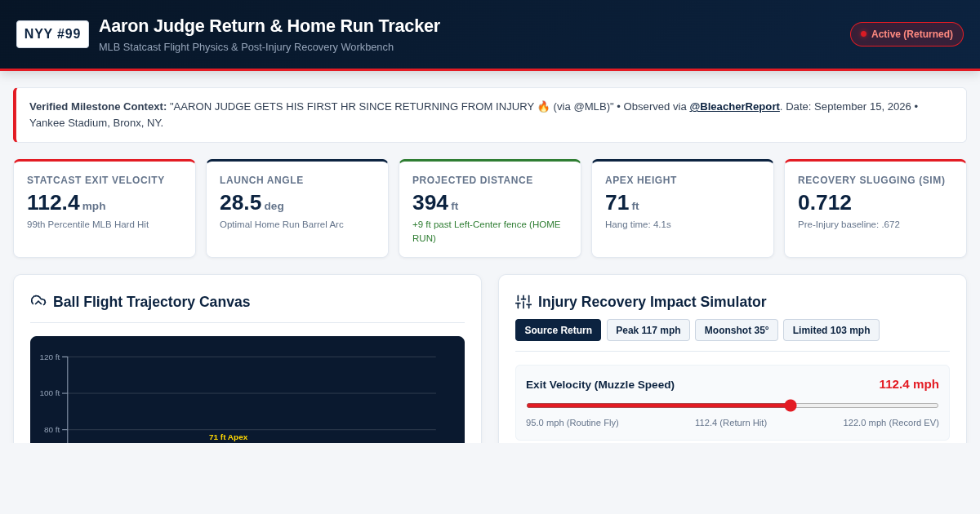This screenshot has width=980, height=514.
Task: Click the Injury Recovery Impact Simulator heading
Action: tap(653, 302)
